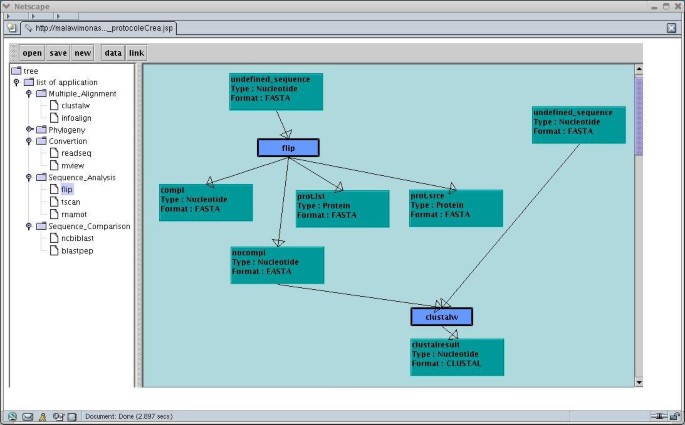The image size is (685, 425).
Task: Click the new tab icon left of tab
Action: pyautogui.click(x=11, y=28)
